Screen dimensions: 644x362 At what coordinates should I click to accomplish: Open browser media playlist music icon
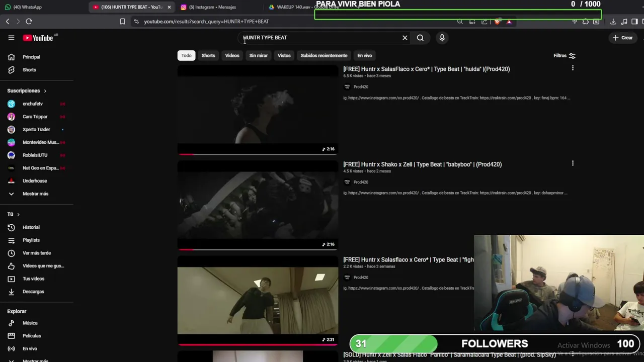[624, 22]
